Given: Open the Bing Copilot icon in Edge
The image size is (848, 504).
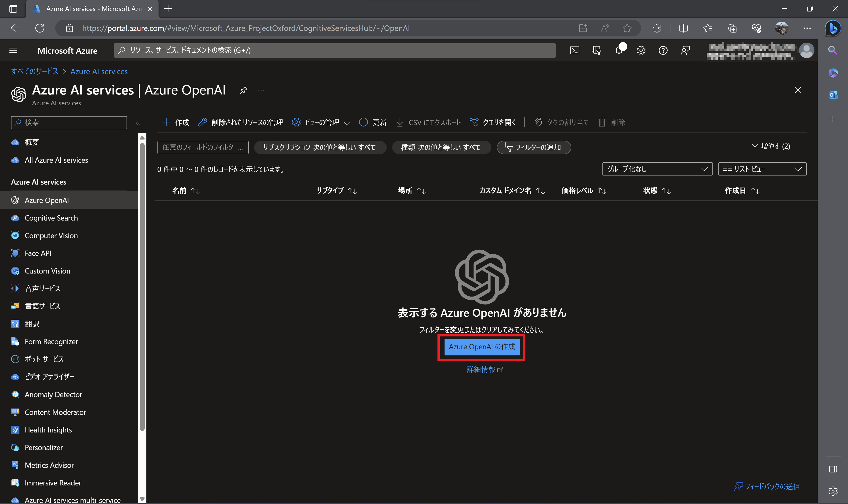Looking at the screenshot, I should pyautogui.click(x=833, y=28).
